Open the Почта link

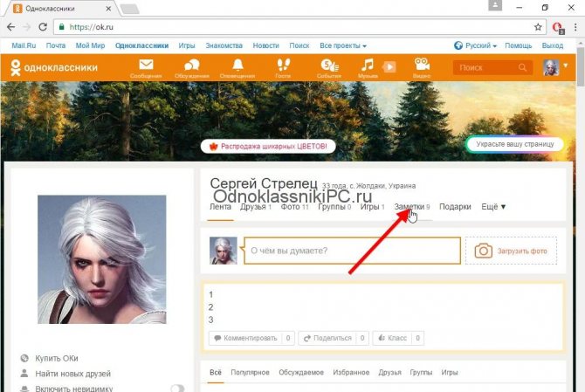pyautogui.click(x=56, y=45)
